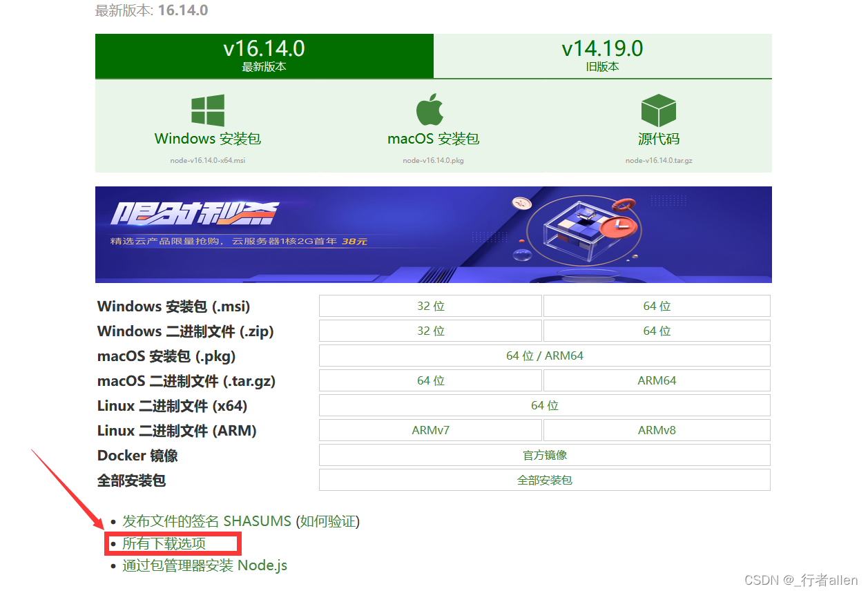Open the Windows 安装包 download link
The image size is (868, 593).
(x=208, y=139)
